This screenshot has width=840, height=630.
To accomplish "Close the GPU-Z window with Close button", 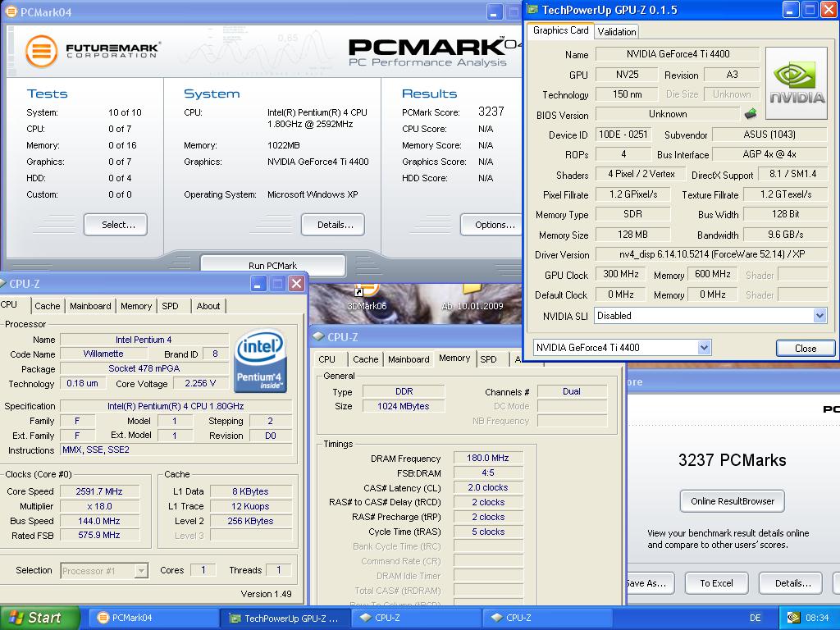I will click(806, 348).
